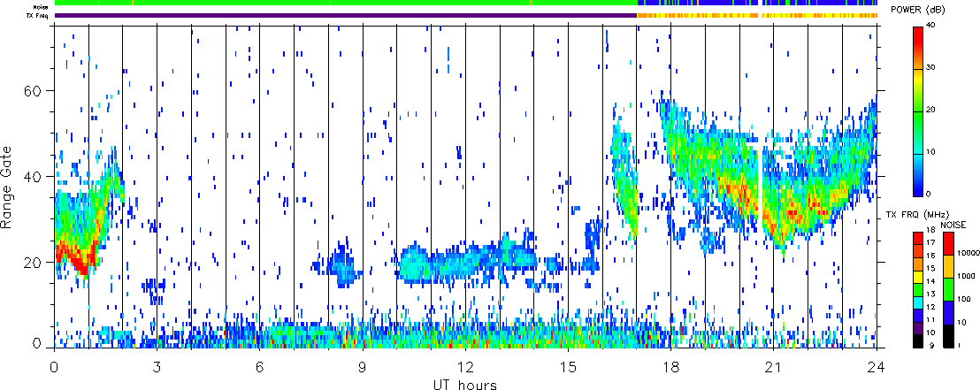Image resolution: width=980 pixels, height=390 pixels.
Task: Click the black bottom segment of NOISE color bar
Action: pyautogui.click(x=948, y=336)
